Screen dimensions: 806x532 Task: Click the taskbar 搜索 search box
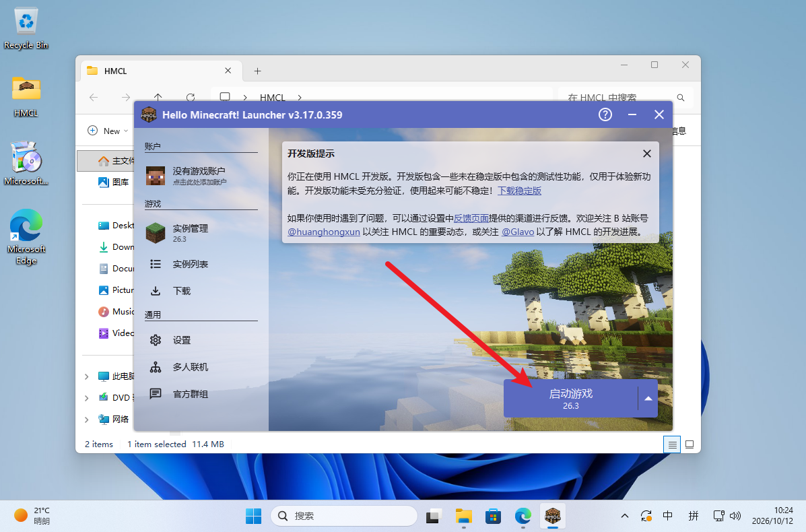point(344,516)
